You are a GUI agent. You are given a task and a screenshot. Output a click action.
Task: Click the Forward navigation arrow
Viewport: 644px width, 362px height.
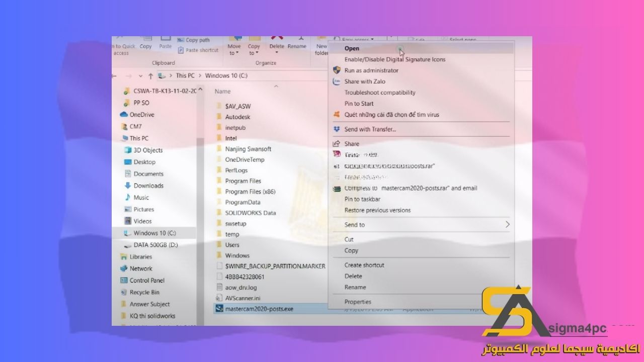(x=128, y=76)
